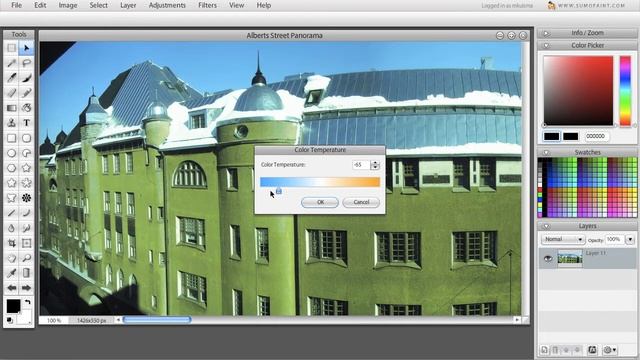Cancel the Color Temperature dialog
The height and width of the screenshot is (360, 640).
click(361, 202)
